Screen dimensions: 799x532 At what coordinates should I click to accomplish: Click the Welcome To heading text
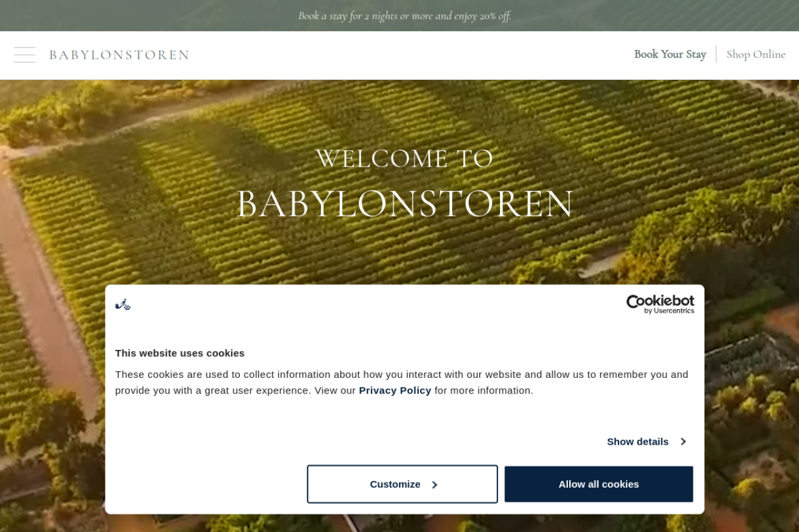[x=404, y=158]
